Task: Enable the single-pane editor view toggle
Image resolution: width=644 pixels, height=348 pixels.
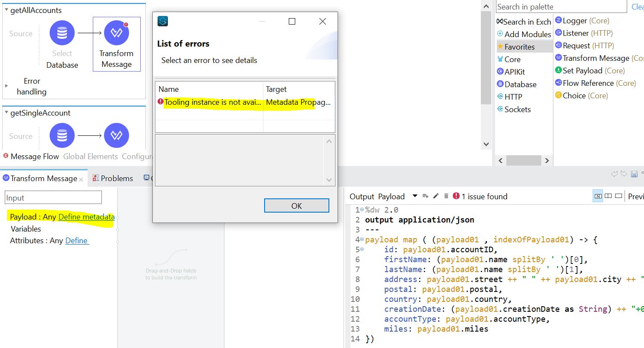Action: click(618, 196)
